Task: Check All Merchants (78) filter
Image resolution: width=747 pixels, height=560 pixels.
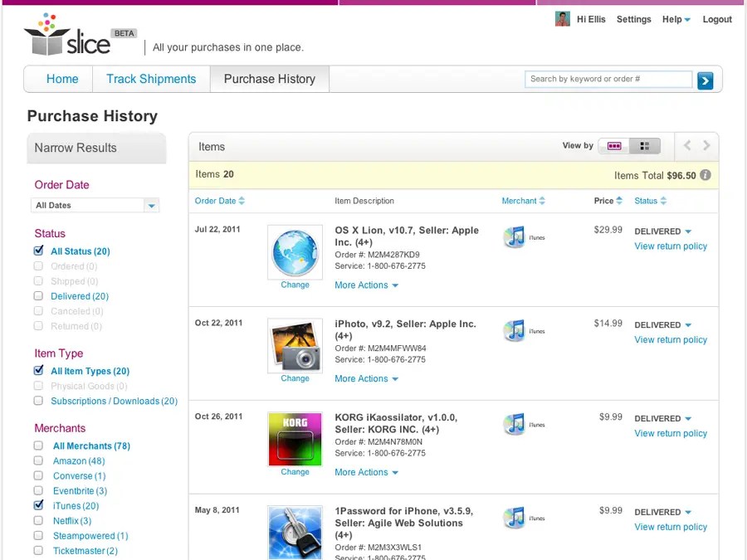Action: tap(38, 446)
